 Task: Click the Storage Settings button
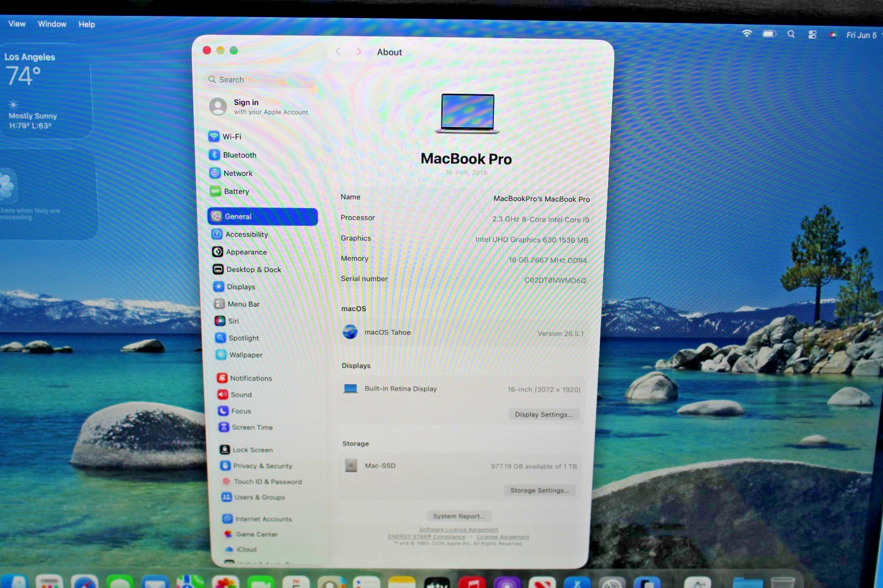[539, 490]
